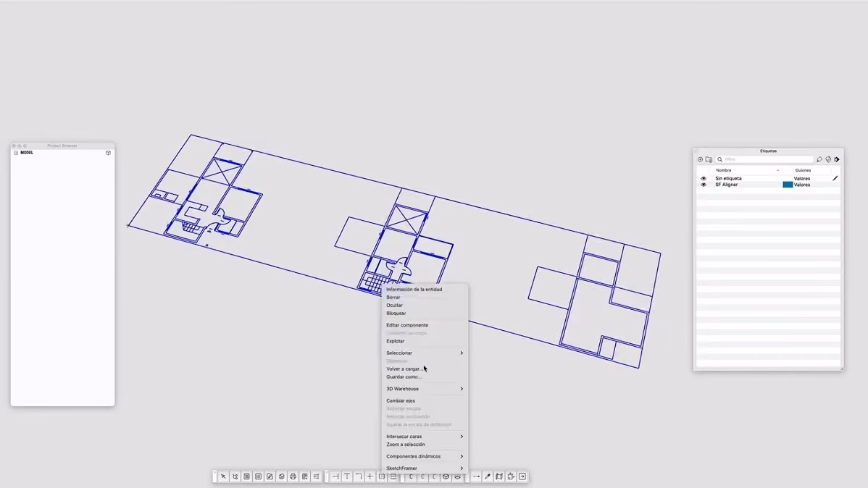This screenshot has width=868, height=488.
Task: Click the left-T align icon in bottom toolbar
Action: 335,476
